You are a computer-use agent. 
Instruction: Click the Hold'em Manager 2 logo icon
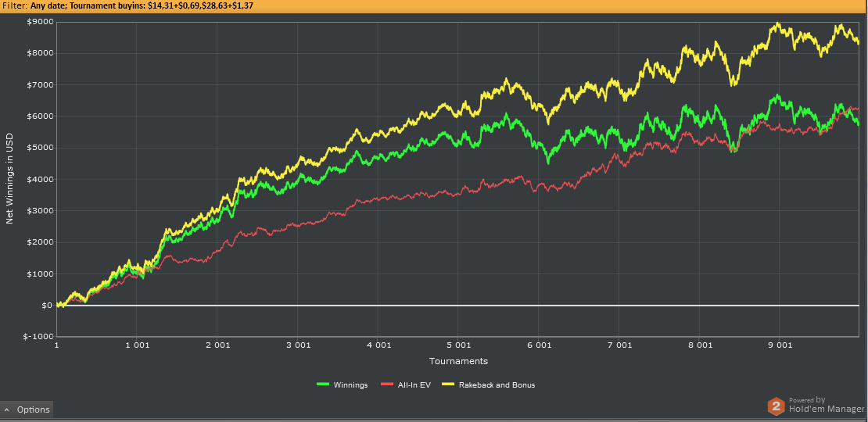pyautogui.click(x=776, y=406)
